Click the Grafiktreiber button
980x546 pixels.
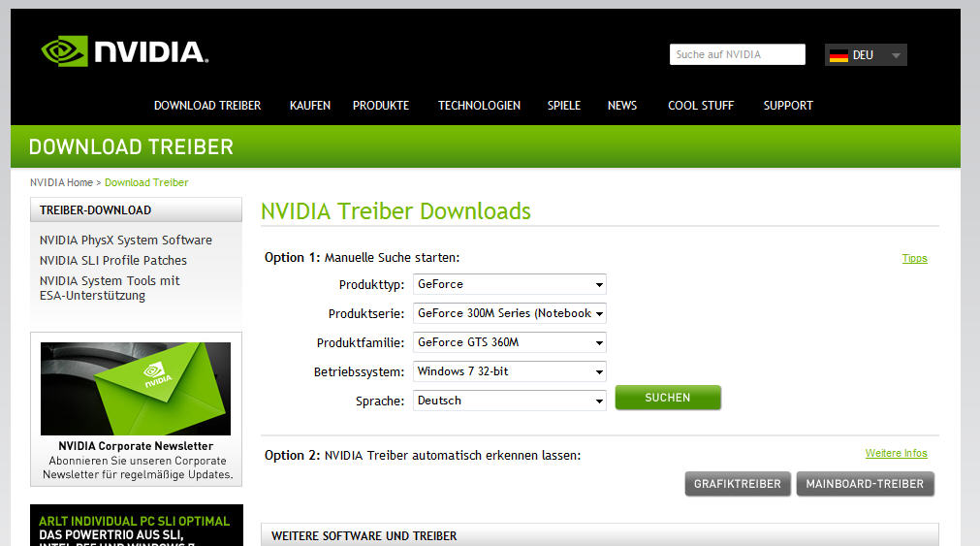click(x=738, y=484)
